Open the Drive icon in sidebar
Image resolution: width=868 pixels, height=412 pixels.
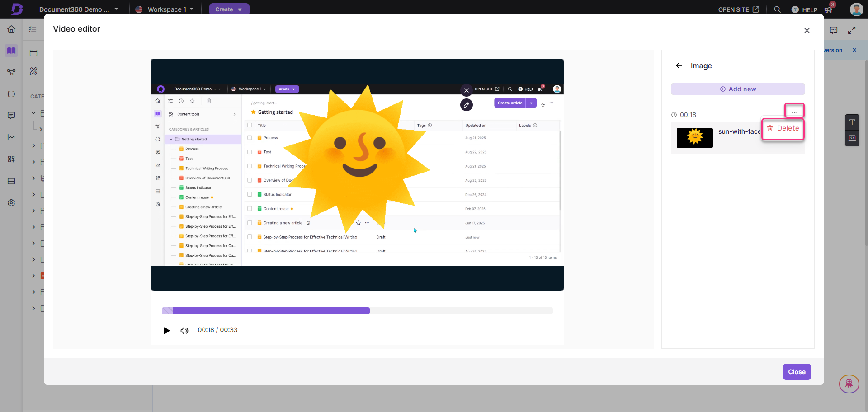point(11,181)
